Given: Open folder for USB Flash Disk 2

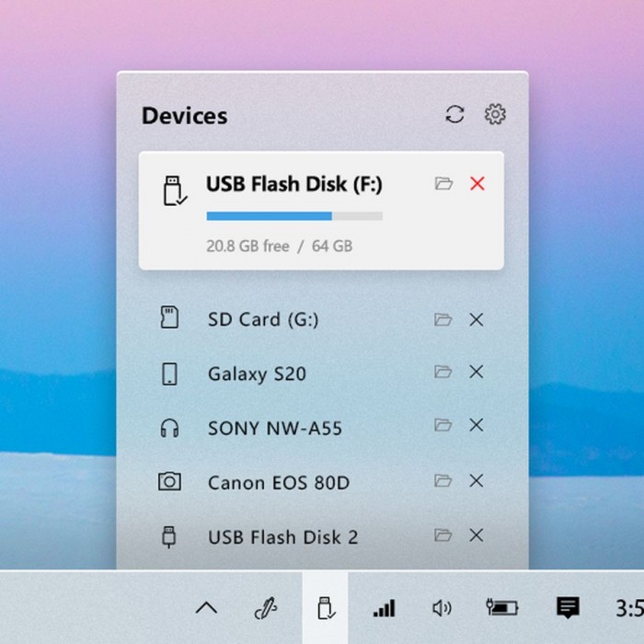Looking at the screenshot, I should tap(443, 535).
